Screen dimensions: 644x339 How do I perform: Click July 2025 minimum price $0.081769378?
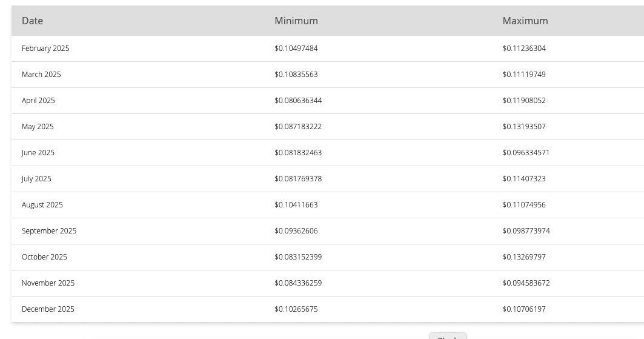[298, 179]
